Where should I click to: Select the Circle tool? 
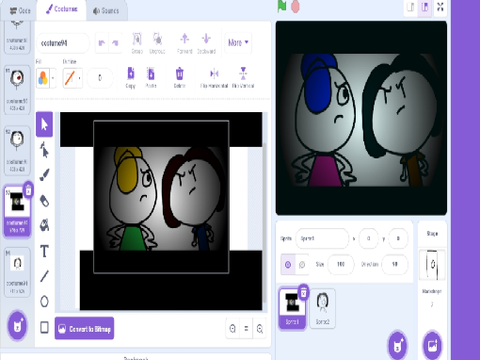44,301
